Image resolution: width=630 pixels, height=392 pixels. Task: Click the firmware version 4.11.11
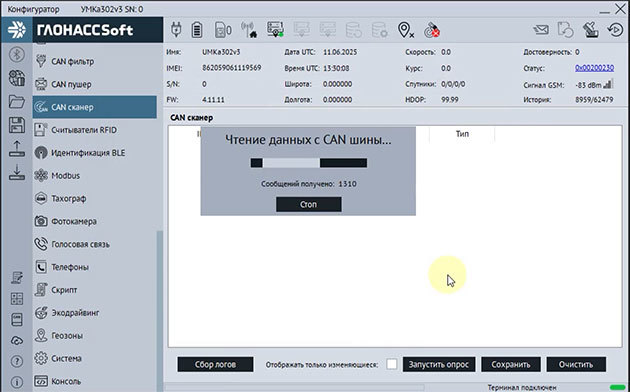coord(213,100)
